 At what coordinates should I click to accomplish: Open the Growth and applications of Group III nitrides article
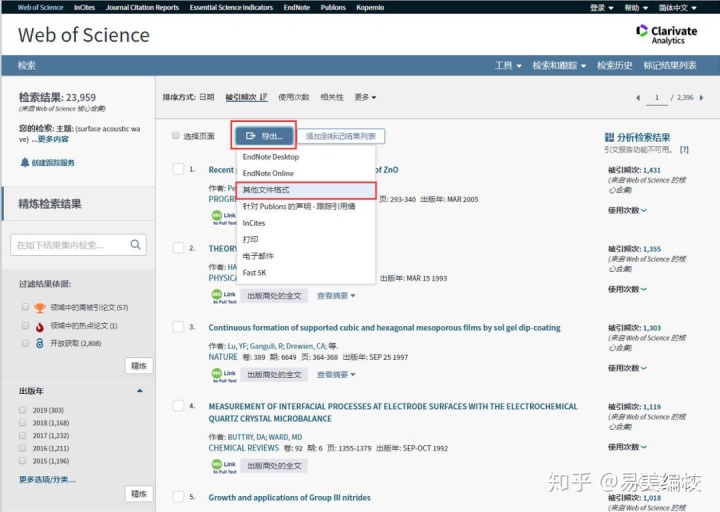pos(289,498)
